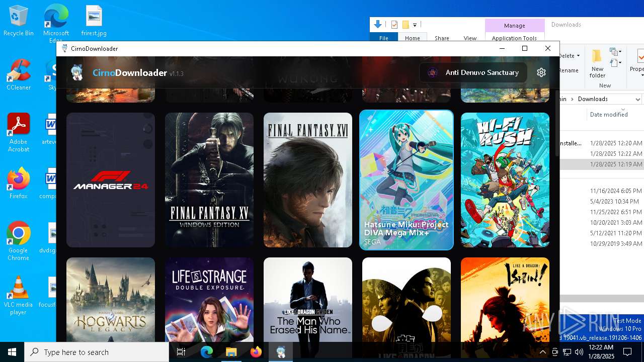
Task: Open the taskbar clock and calendar
Action: (601, 352)
